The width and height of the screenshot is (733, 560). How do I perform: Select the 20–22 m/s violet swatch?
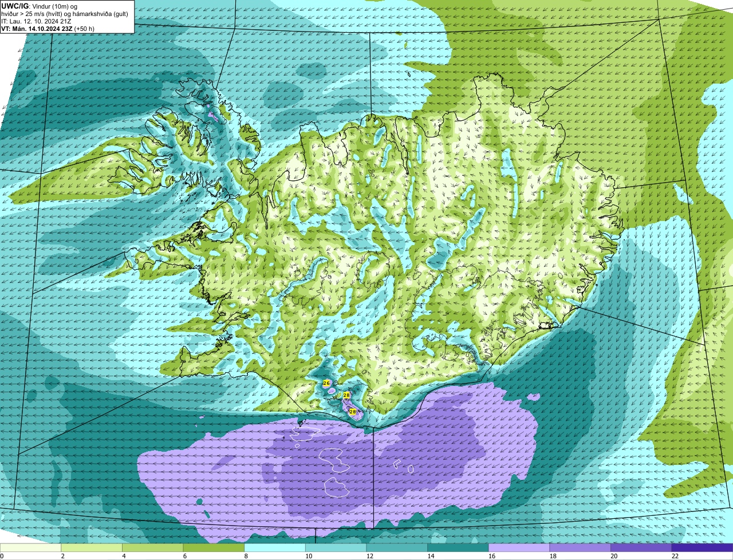[x=641, y=547]
